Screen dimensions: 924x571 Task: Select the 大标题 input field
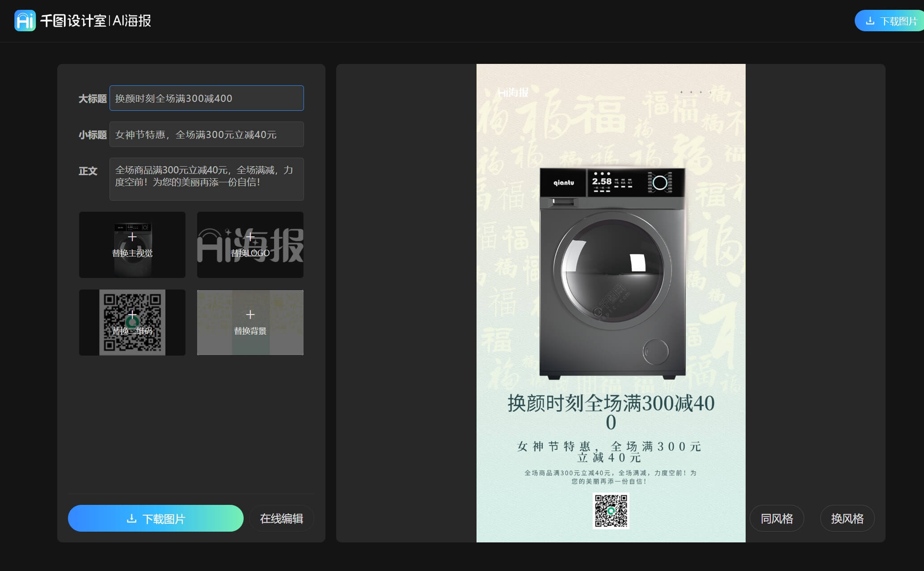pos(206,98)
